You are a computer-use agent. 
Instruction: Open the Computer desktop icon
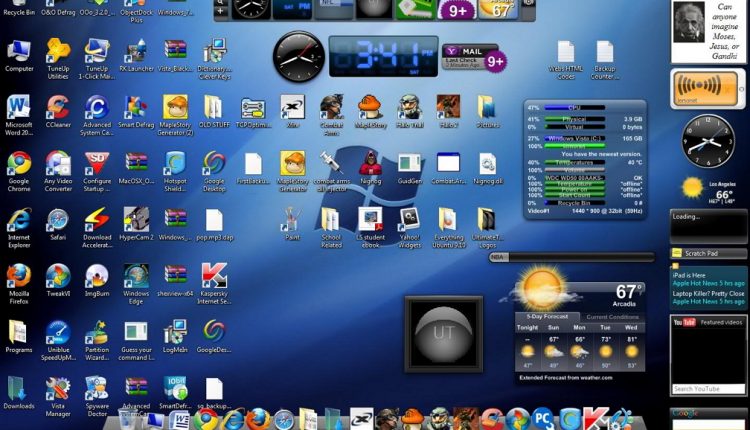[19, 55]
